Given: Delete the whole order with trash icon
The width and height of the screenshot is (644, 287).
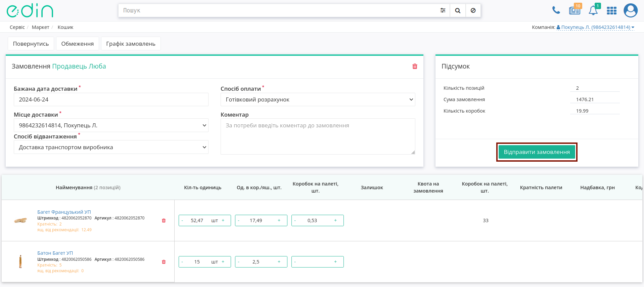Looking at the screenshot, I should click(415, 66).
